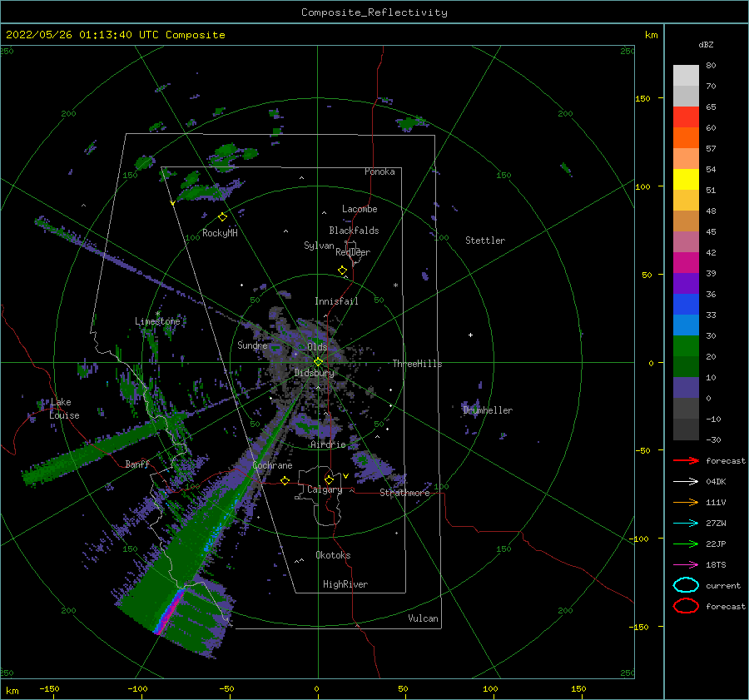
Task: Click the red forecast ellipse in legend
Action: (x=686, y=606)
